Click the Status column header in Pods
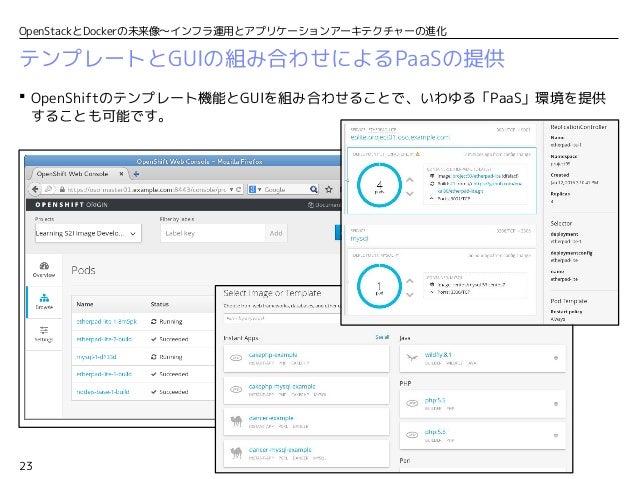The height and width of the screenshot is (479, 638). (160, 304)
